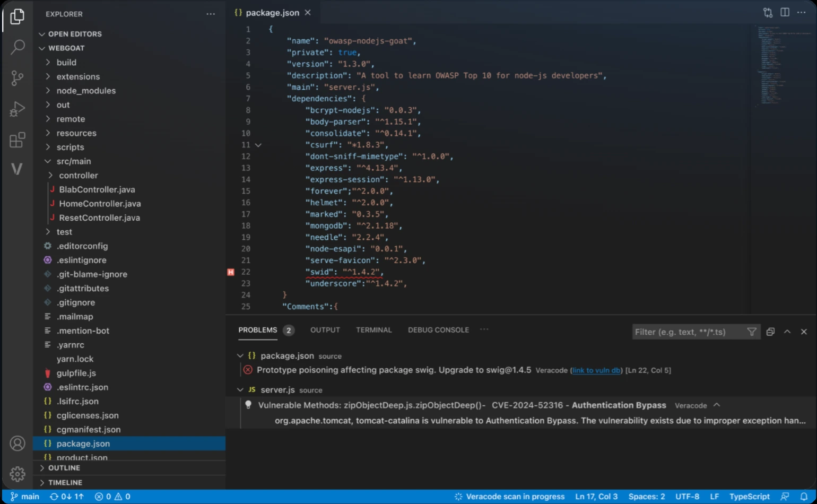Screen dimensions: 817x504
Task: Open the Manage gear icon
Action: [x=17, y=474]
